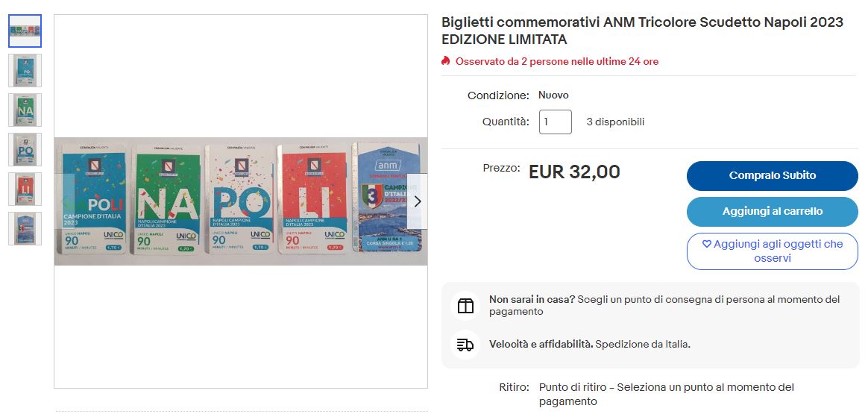Click the heart icon on the watchlist button
The image size is (868, 414).
(707, 244)
